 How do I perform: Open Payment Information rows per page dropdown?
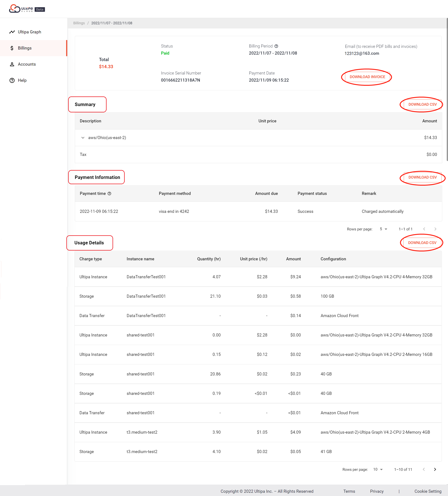(383, 229)
